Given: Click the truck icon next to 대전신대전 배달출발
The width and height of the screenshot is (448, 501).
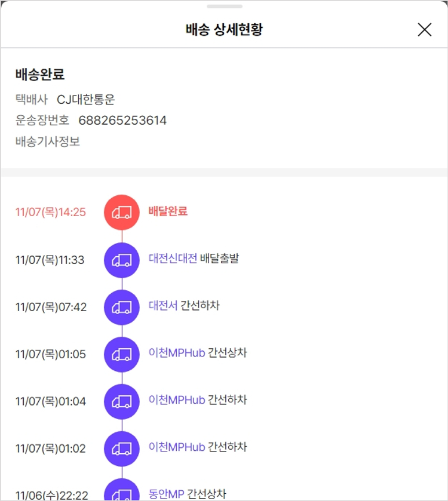Looking at the screenshot, I should pos(122,260).
